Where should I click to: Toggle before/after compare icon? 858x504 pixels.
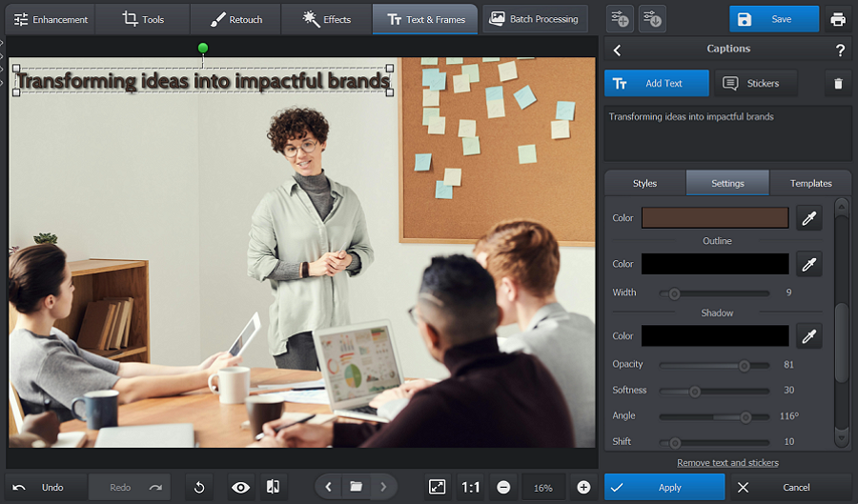[x=273, y=487]
